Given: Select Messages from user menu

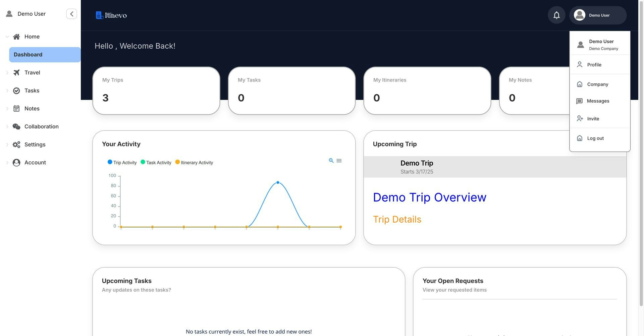Looking at the screenshot, I should 600,101.
